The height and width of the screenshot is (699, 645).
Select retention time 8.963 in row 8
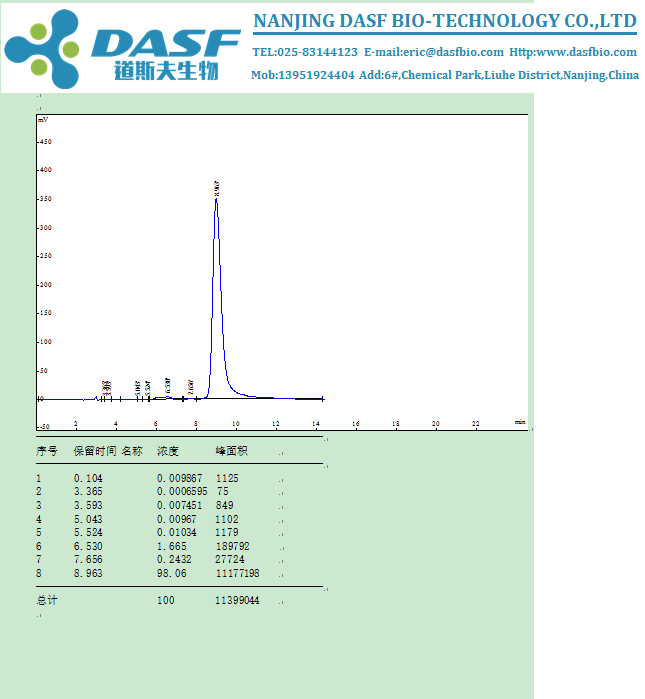[88, 573]
